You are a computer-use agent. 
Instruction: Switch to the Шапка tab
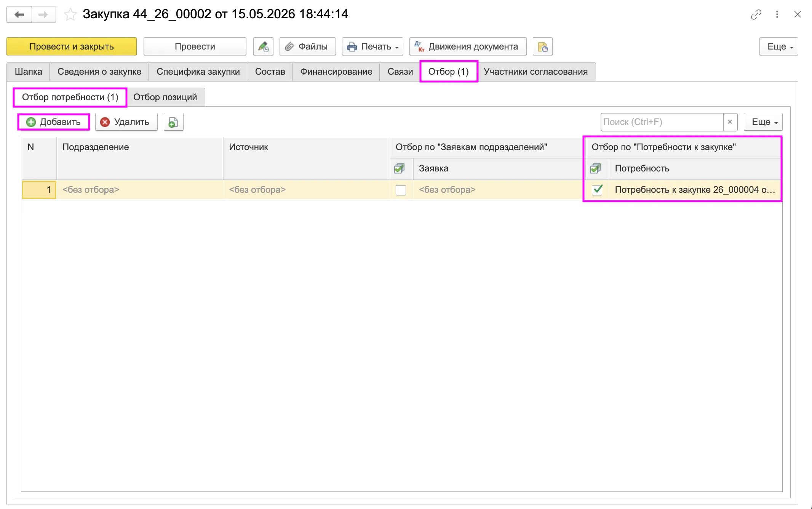tap(28, 72)
